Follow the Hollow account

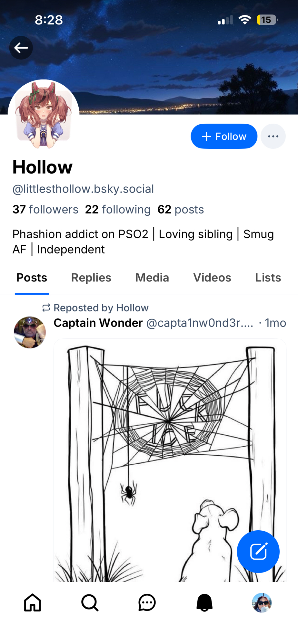point(224,136)
